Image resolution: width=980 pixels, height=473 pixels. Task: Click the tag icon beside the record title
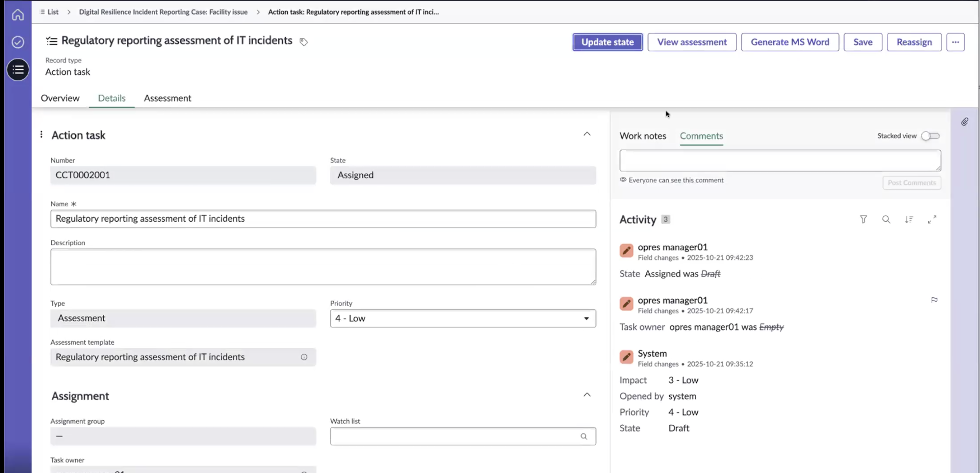(x=303, y=42)
